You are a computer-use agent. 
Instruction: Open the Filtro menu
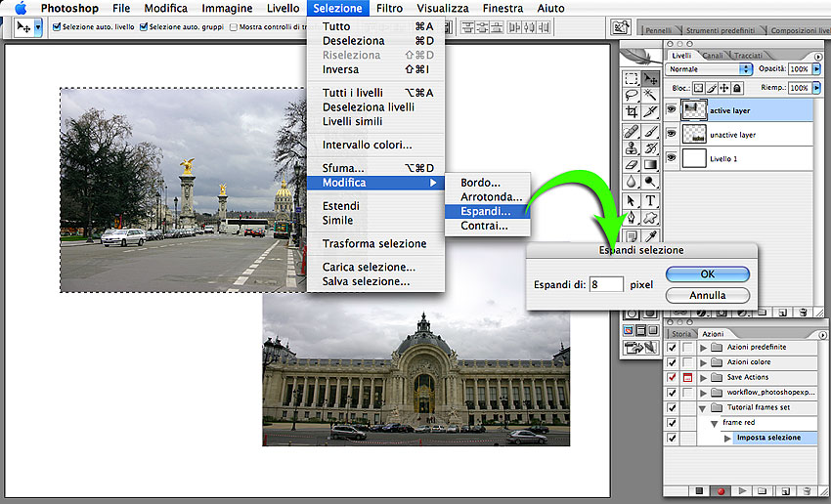pos(389,8)
